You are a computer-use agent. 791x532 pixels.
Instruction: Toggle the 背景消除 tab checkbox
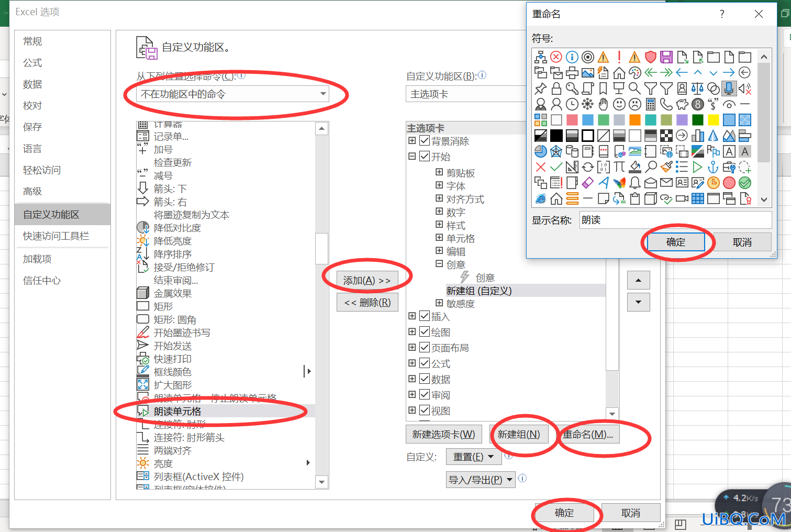[x=425, y=141]
